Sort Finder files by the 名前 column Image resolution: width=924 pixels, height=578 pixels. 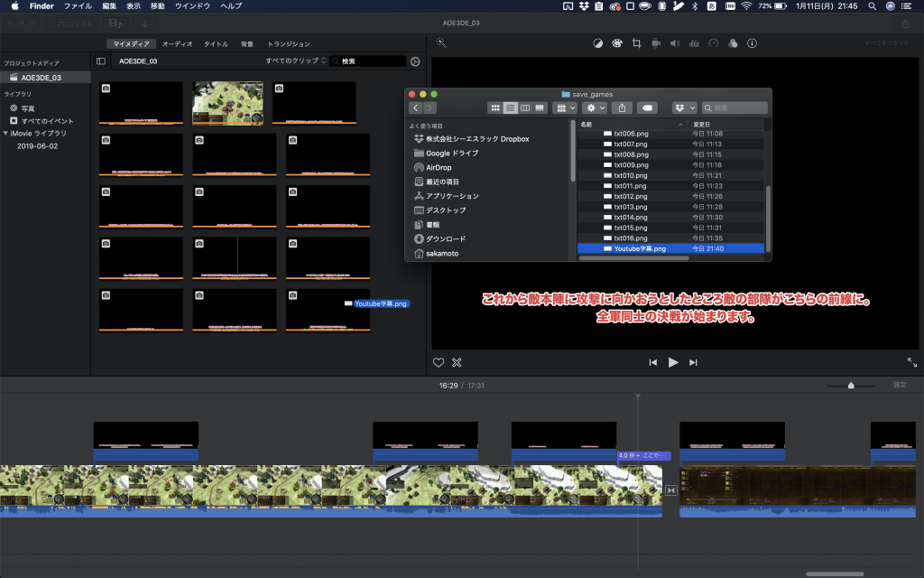pyautogui.click(x=632, y=125)
